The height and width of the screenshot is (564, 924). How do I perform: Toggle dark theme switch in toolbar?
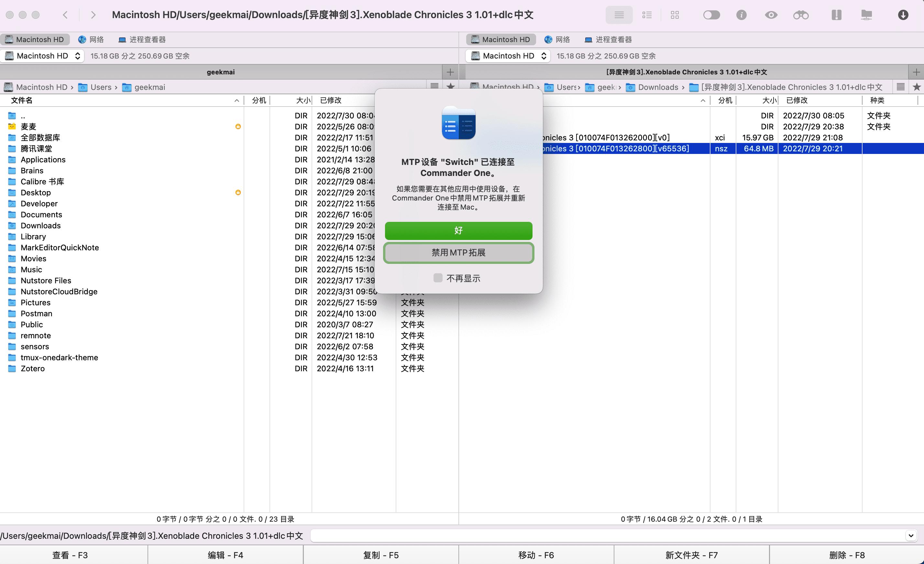tap(711, 15)
